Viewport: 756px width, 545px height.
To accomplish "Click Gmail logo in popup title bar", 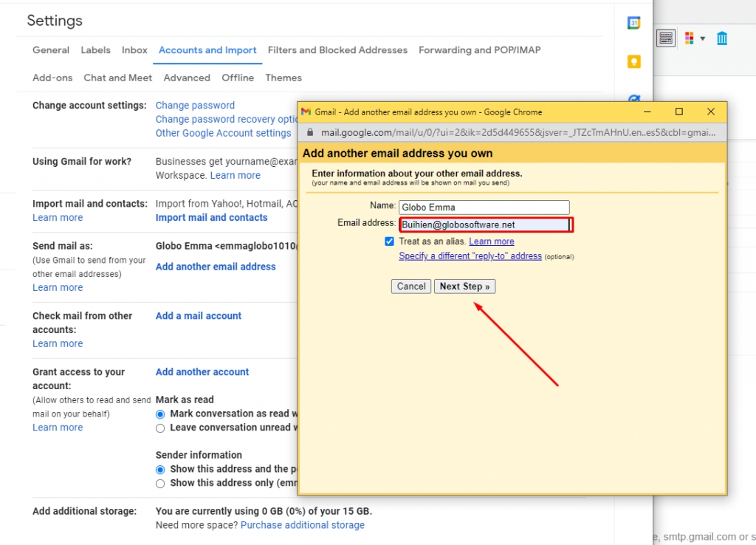I will (x=306, y=112).
